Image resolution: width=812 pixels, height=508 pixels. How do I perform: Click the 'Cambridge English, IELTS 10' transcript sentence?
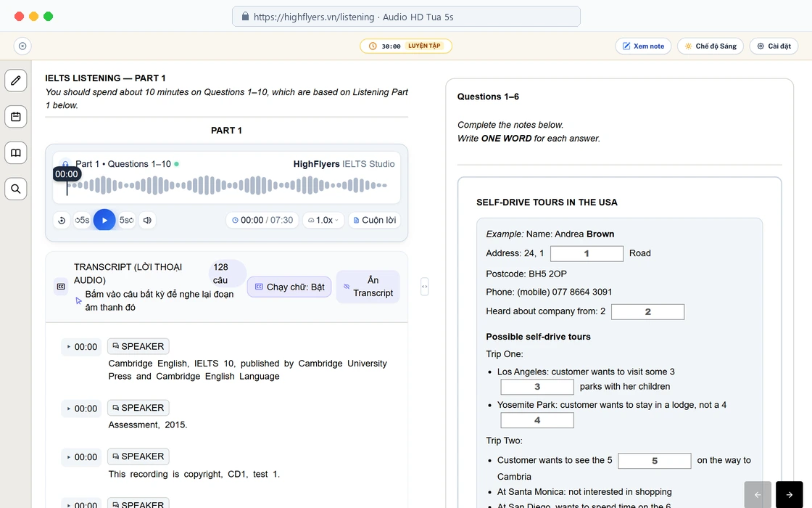[247, 369]
